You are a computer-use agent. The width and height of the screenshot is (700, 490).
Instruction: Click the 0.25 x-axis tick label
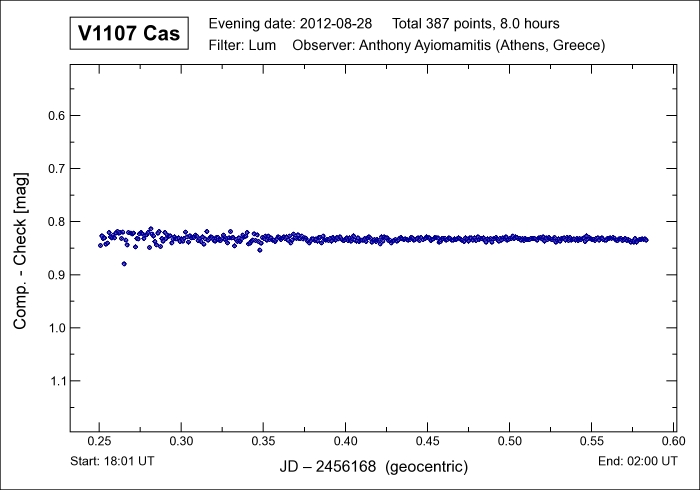(99, 441)
